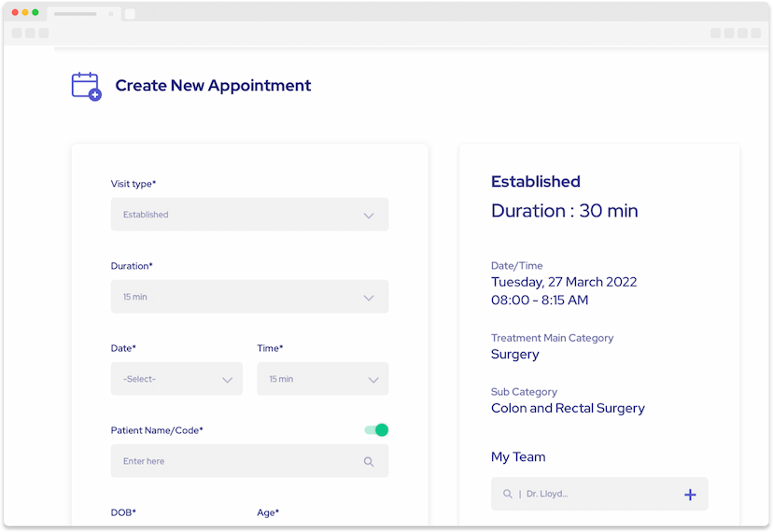Click the Create New Appointment heading
Image resolution: width=773 pixels, height=532 pixels.
(x=213, y=86)
